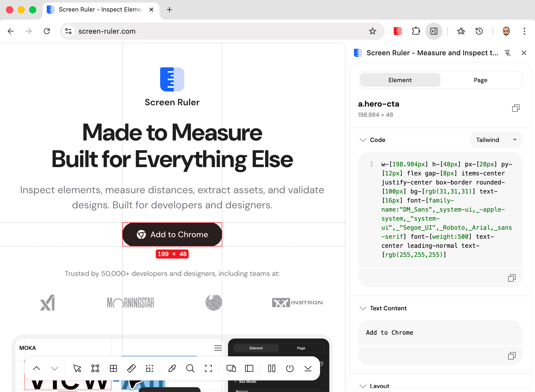Toggle the sidebar panel icon in toolbar
This screenshot has width=535, height=392.
(x=249, y=368)
